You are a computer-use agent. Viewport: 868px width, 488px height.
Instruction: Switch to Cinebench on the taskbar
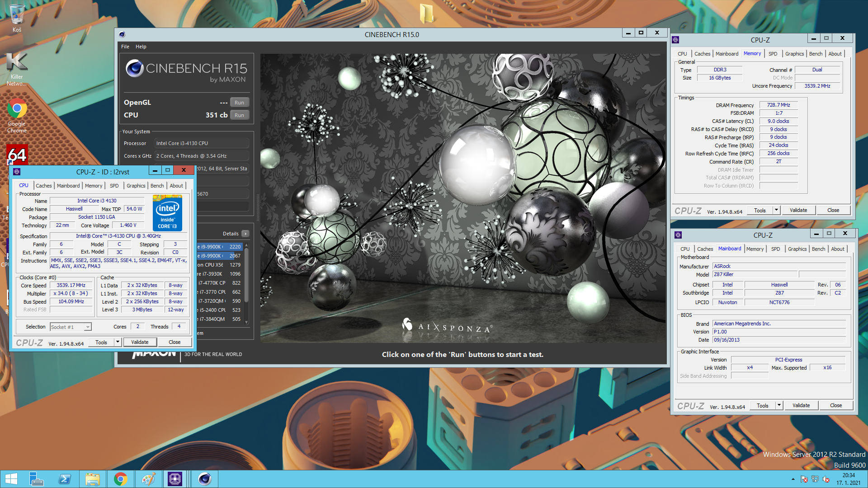point(205,479)
